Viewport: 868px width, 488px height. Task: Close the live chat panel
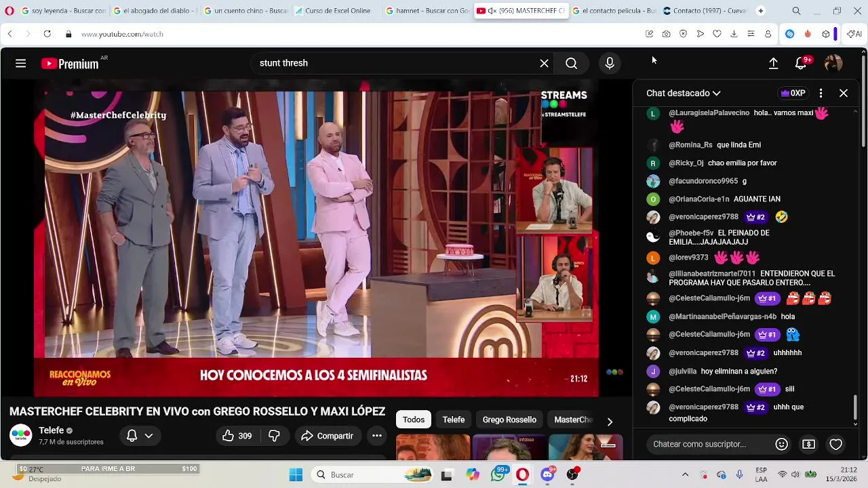844,93
